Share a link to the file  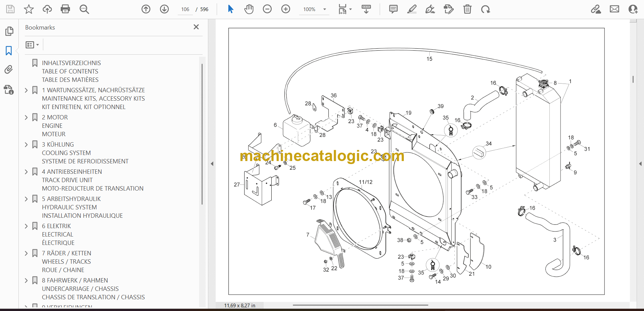[596, 9]
